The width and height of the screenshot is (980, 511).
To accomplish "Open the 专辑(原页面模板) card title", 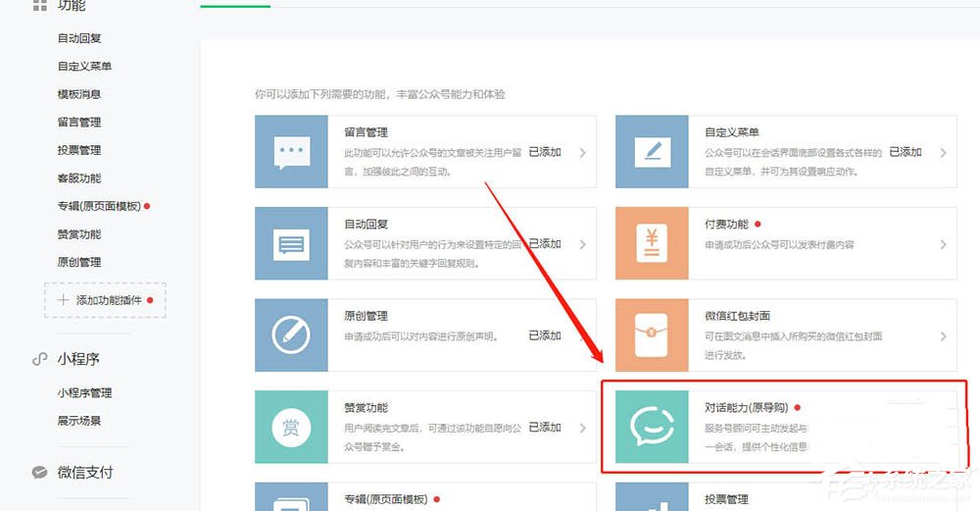I will click(385, 499).
